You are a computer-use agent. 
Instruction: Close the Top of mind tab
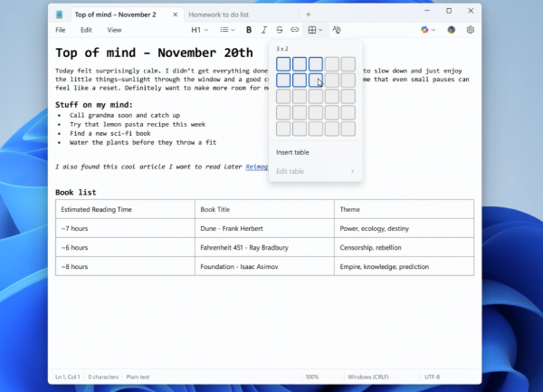176,14
